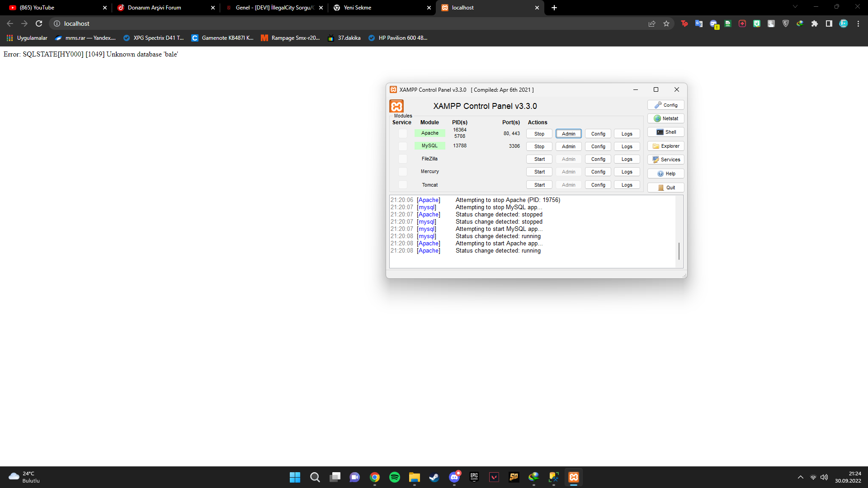The width and height of the screenshot is (868, 488).
Task: Start the Mercury module
Action: [539, 172]
